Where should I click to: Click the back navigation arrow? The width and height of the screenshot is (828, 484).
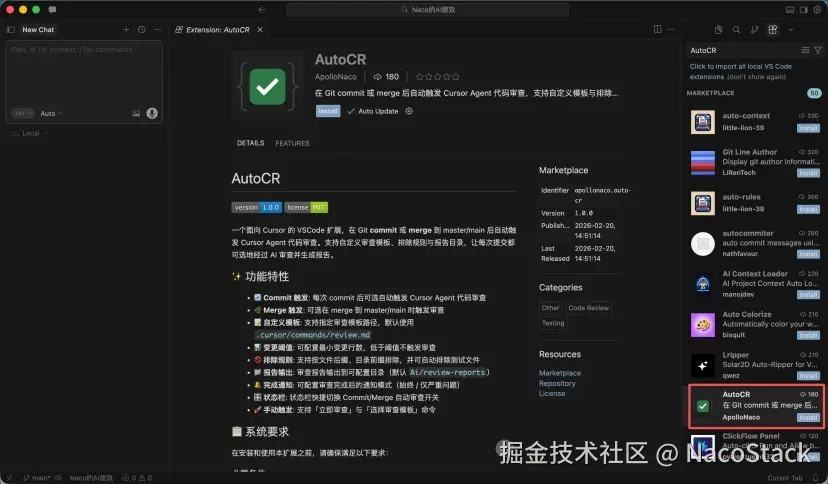click(261, 10)
